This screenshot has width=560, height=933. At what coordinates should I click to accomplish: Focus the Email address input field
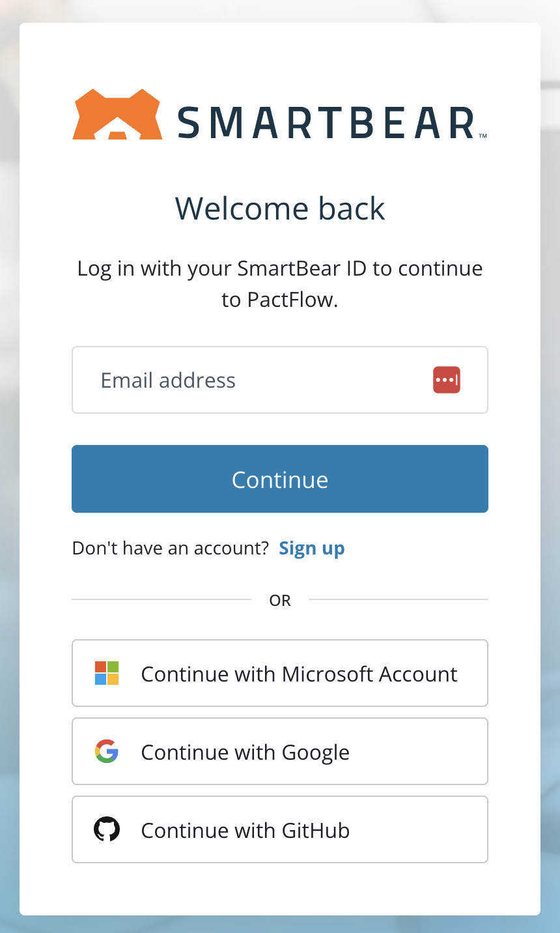pos(260,380)
